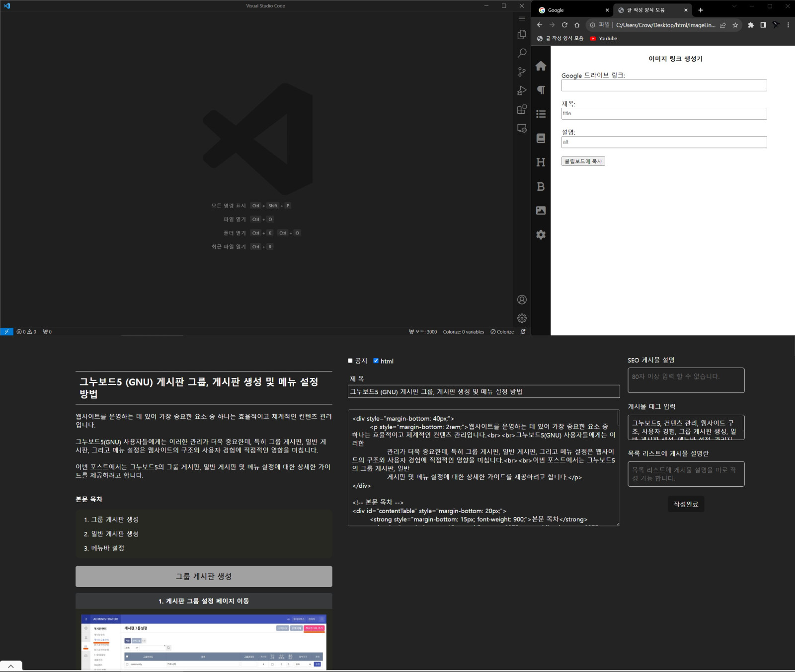Switch to the Google browser tab
This screenshot has width=795, height=672.
tap(571, 10)
